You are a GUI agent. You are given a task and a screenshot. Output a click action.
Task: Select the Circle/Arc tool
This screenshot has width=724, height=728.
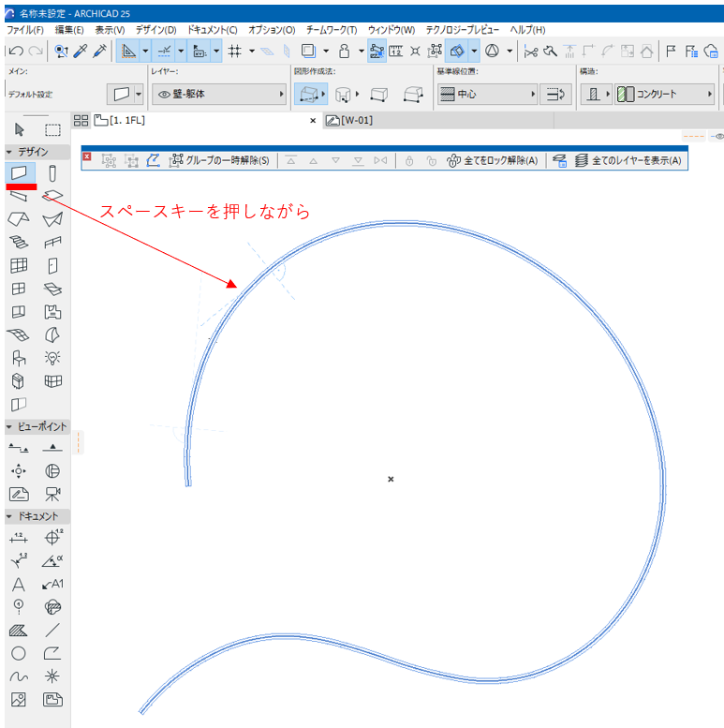pyautogui.click(x=19, y=653)
